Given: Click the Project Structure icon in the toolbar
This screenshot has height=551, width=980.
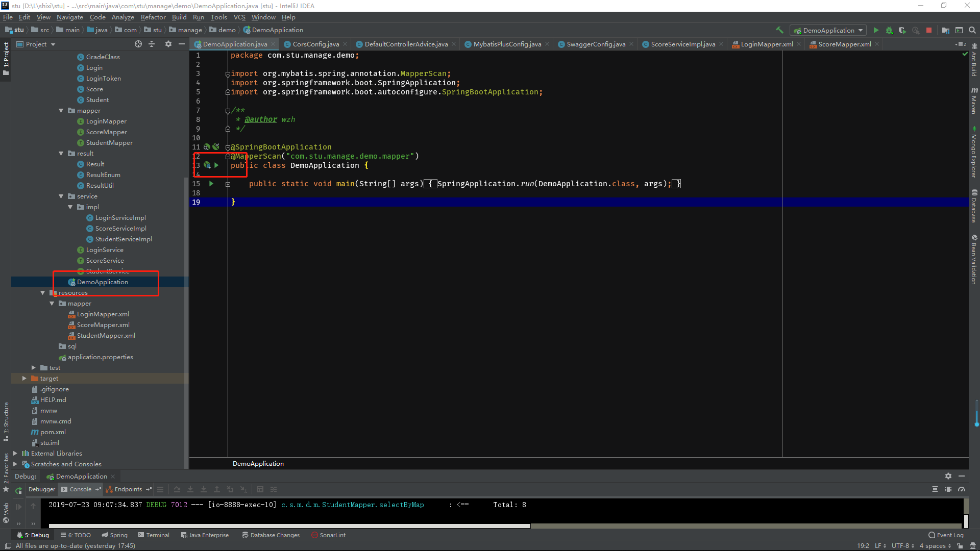Looking at the screenshot, I should [945, 30].
